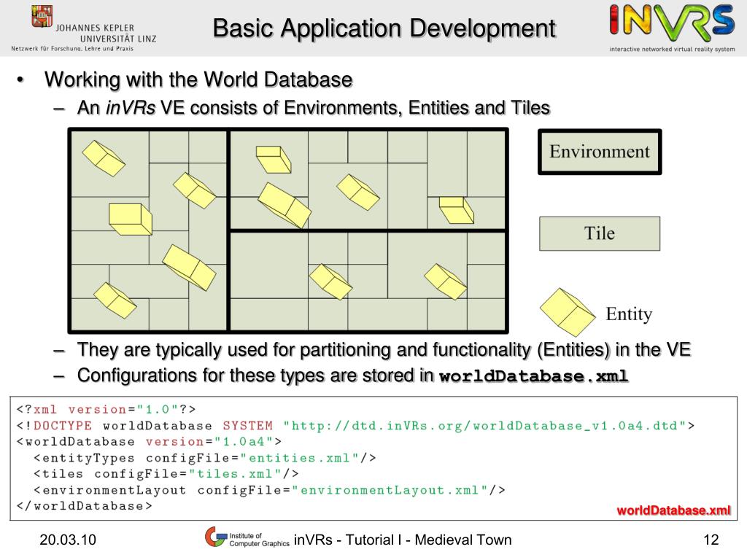Viewport: 747px width, 560px height.
Task: Click the Environment legend box
Action: (x=600, y=152)
